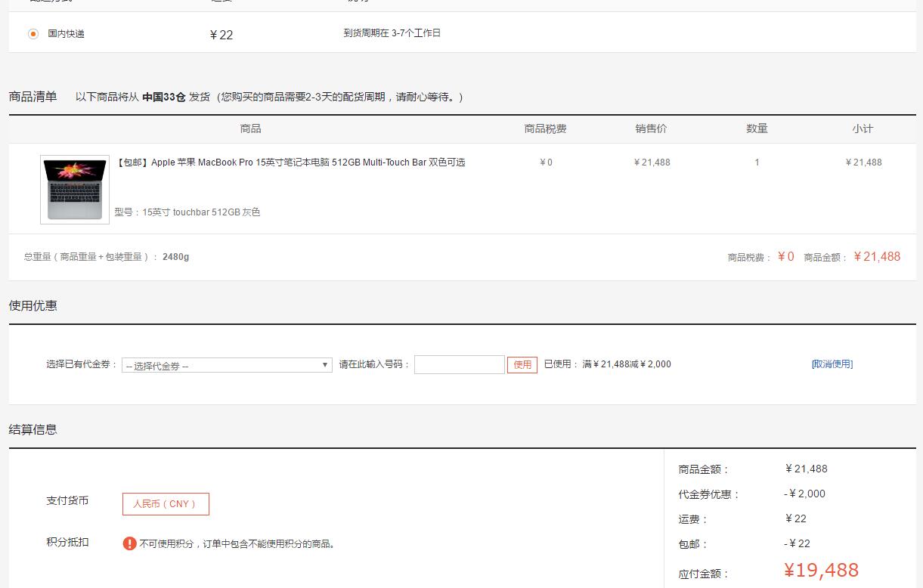This screenshot has width=923, height=588.
Task: Click the 商品税费 column header
Action: (x=546, y=128)
